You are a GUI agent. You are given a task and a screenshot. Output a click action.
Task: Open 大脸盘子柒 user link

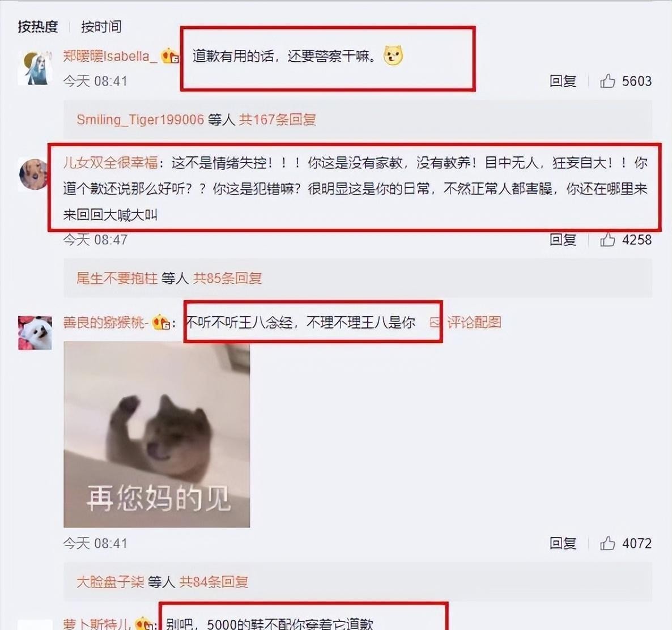pyautogui.click(x=110, y=582)
